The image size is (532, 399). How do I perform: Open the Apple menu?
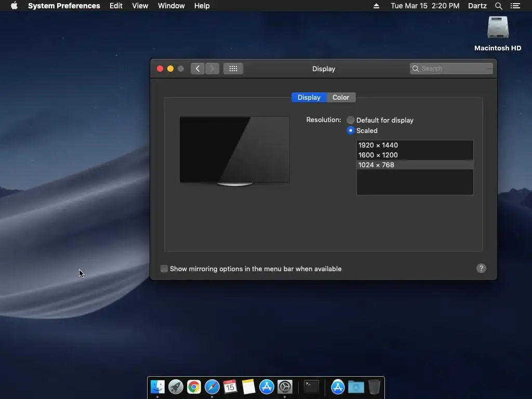[14, 6]
